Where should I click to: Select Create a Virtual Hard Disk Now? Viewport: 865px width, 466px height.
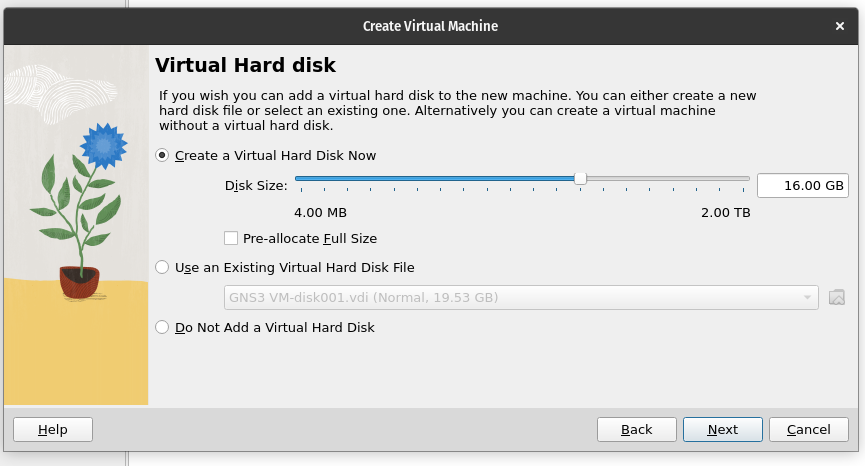pyautogui.click(x=162, y=156)
